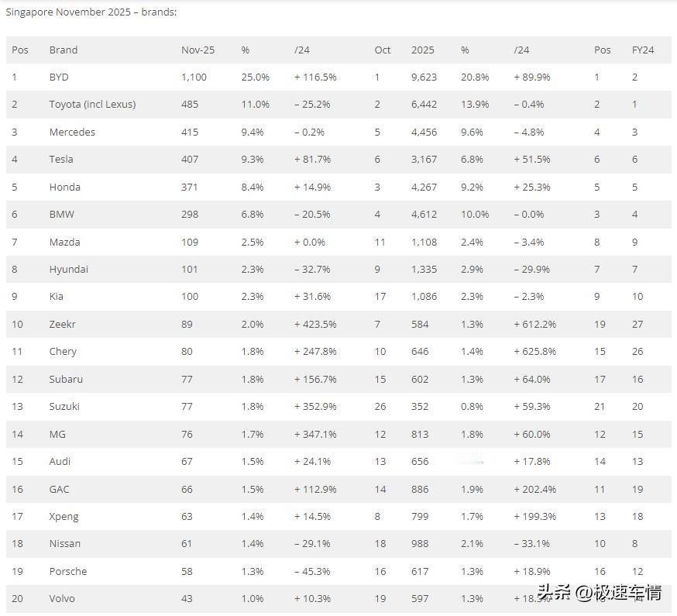Viewport: 677px width, 616px height.
Task: Click the Mercedes brand name
Action: (x=72, y=132)
